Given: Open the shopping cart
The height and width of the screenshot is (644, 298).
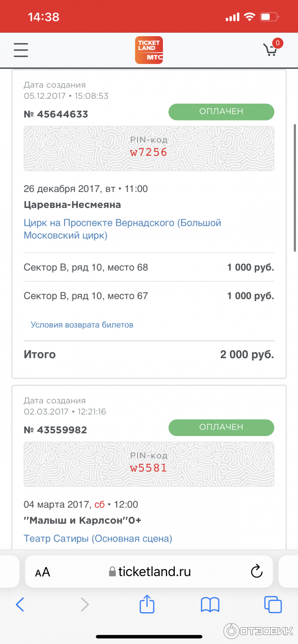Looking at the screenshot, I should click(271, 49).
